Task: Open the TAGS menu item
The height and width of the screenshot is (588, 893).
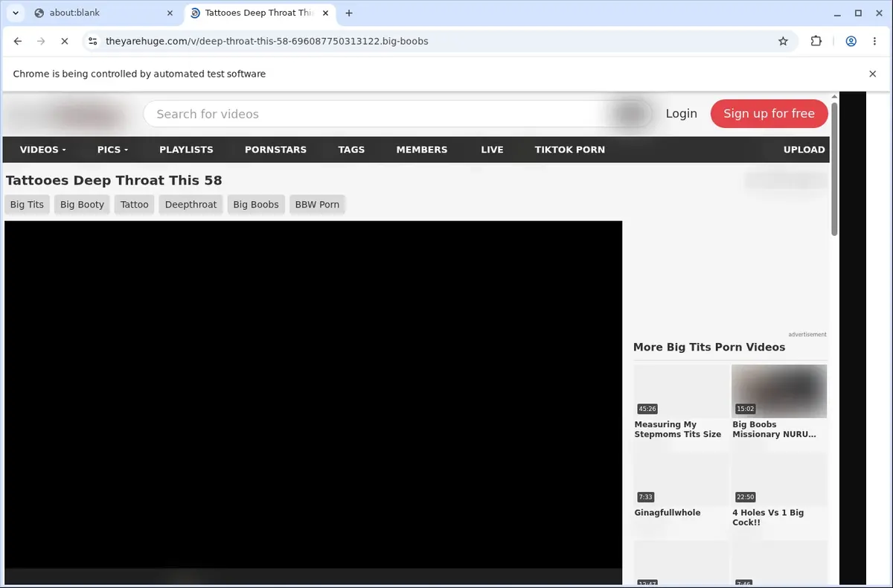Action: click(x=351, y=150)
